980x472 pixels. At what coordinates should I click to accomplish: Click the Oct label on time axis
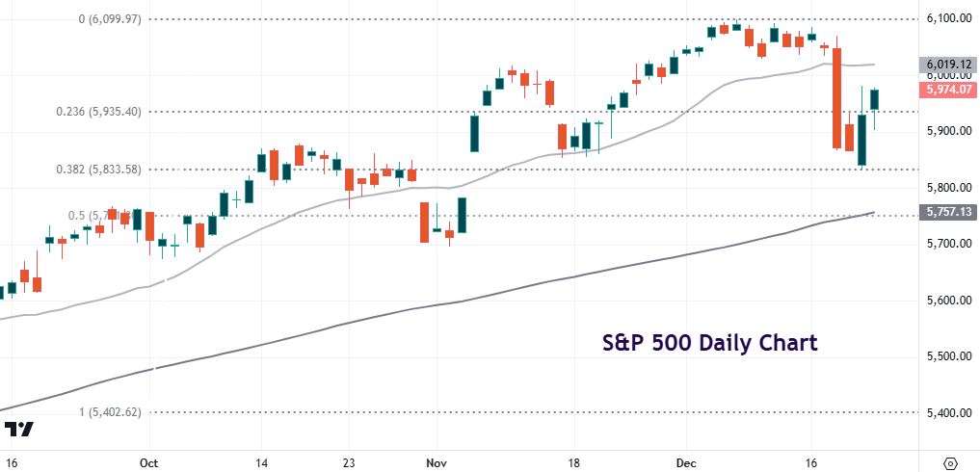tap(149, 461)
